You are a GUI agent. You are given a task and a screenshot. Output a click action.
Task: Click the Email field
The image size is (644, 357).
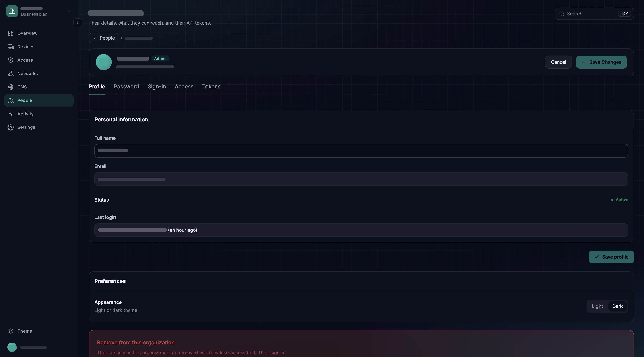[x=361, y=179]
